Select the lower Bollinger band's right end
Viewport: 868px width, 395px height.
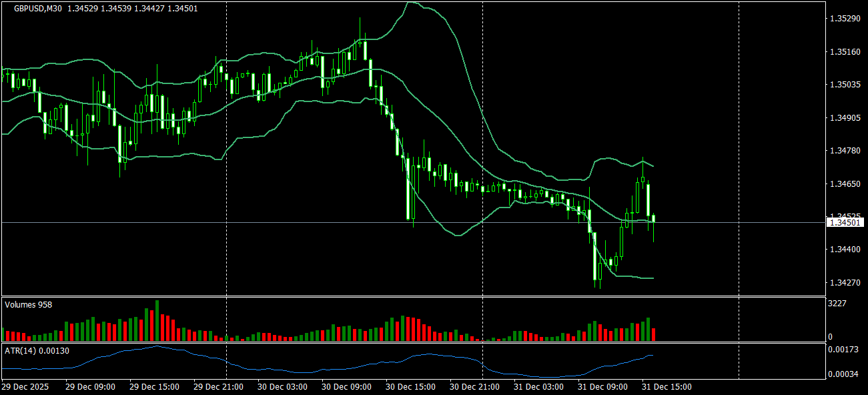pos(651,278)
